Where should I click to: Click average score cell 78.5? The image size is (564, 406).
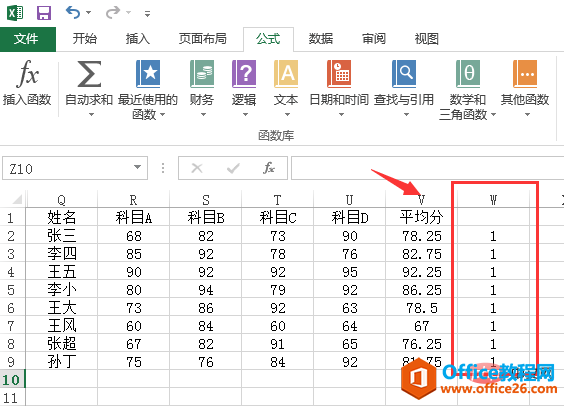422,307
